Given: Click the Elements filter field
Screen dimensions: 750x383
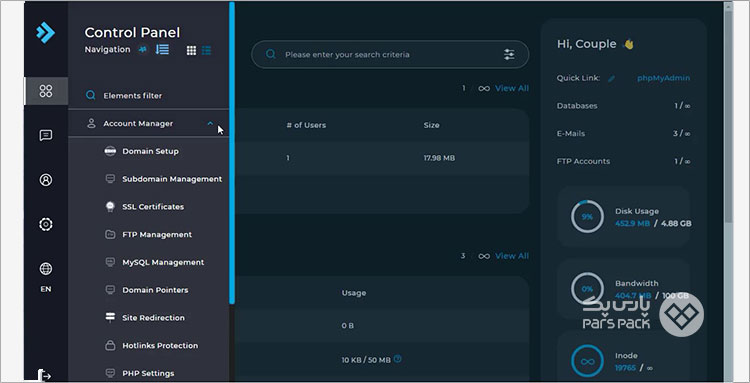Looking at the screenshot, I should (x=148, y=95).
